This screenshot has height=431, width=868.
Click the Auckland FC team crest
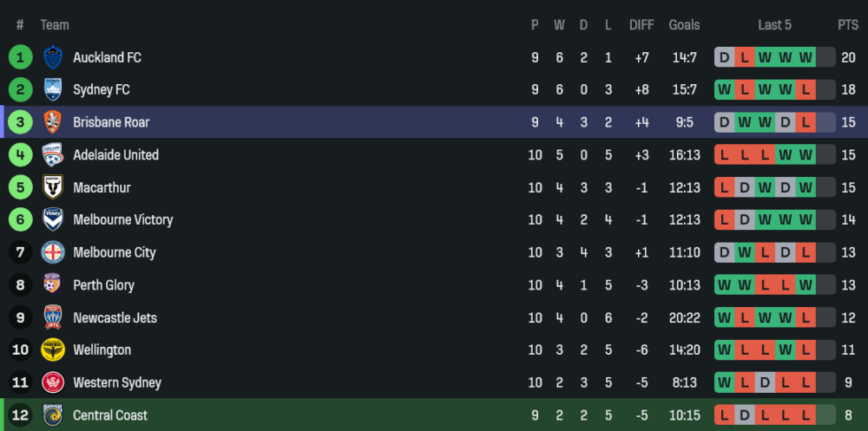point(53,57)
